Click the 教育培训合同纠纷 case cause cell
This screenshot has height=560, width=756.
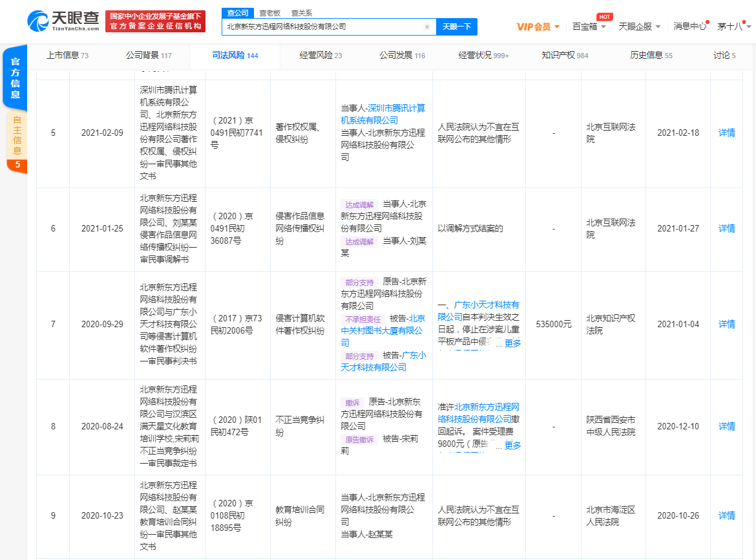[300, 515]
